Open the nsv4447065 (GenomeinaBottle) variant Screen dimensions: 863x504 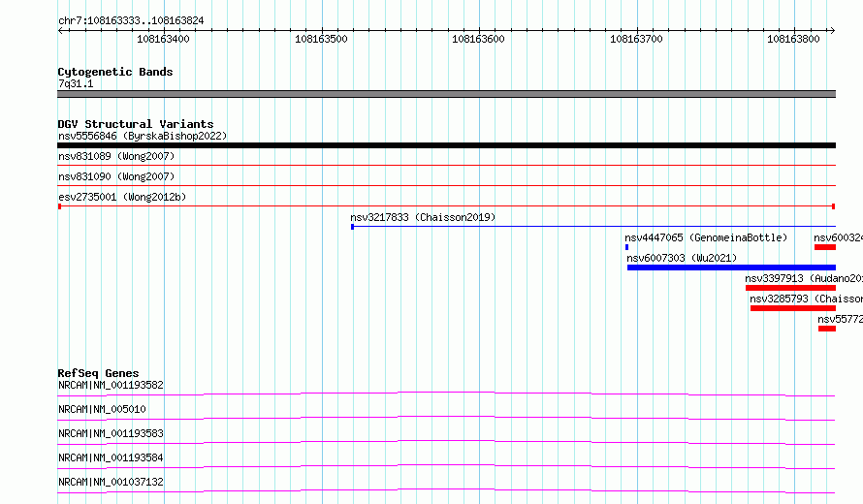[x=706, y=237]
